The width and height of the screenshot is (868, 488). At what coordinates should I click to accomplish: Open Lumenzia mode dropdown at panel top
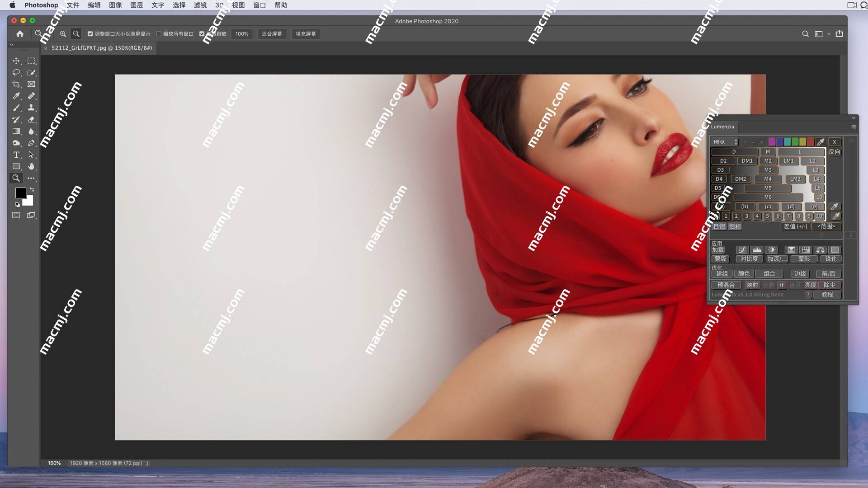[x=725, y=142]
